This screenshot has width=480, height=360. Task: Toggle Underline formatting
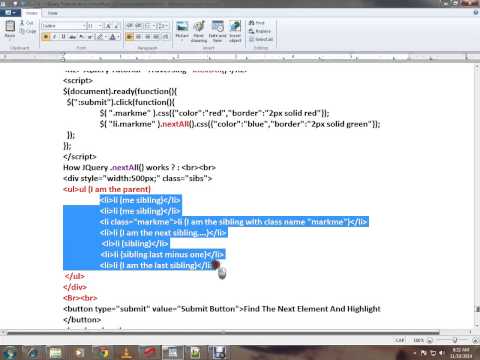63,37
